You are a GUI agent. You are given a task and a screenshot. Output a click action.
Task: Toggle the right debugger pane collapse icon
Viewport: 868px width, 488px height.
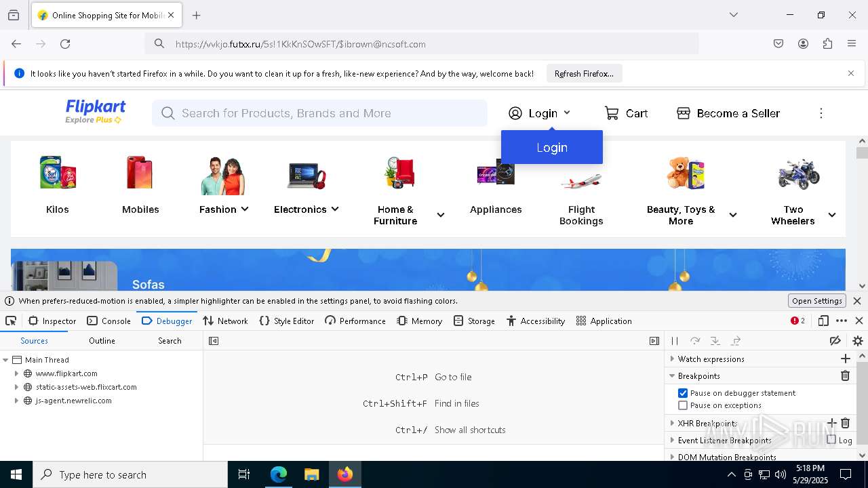pos(654,341)
